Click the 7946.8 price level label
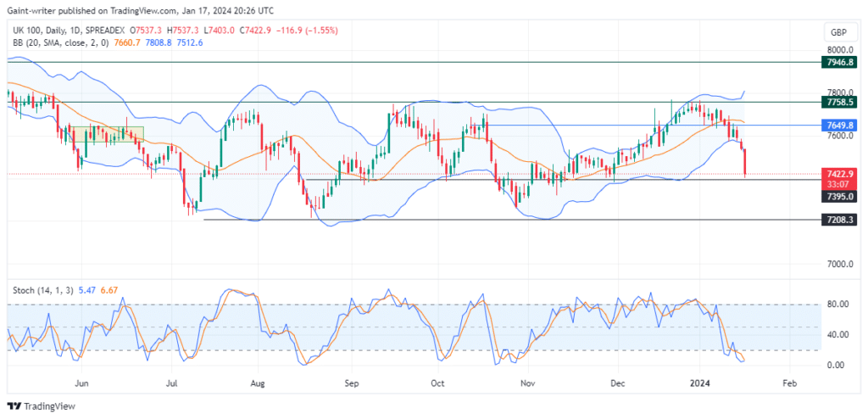The height and width of the screenshot is (419, 868). pyautogui.click(x=839, y=62)
